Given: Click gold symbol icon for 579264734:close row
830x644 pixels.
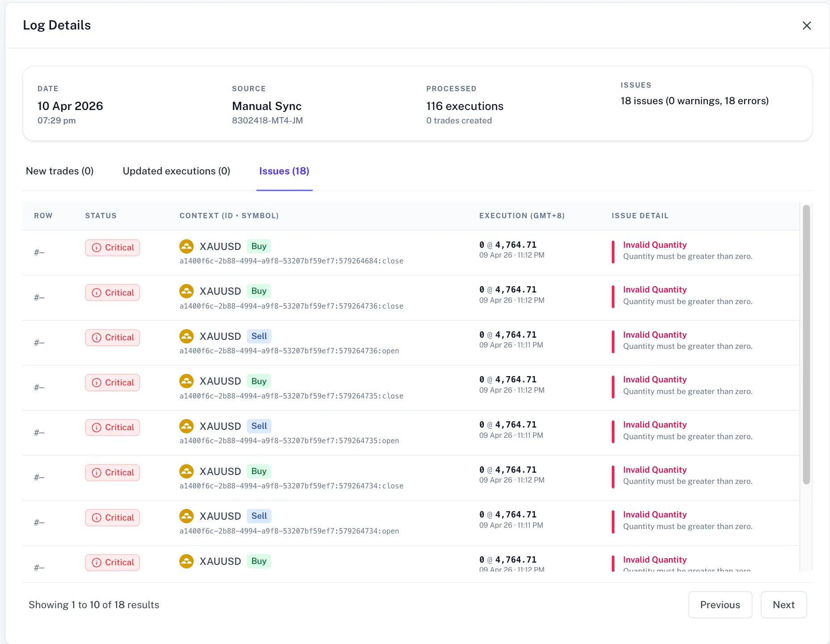Looking at the screenshot, I should [186, 471].
